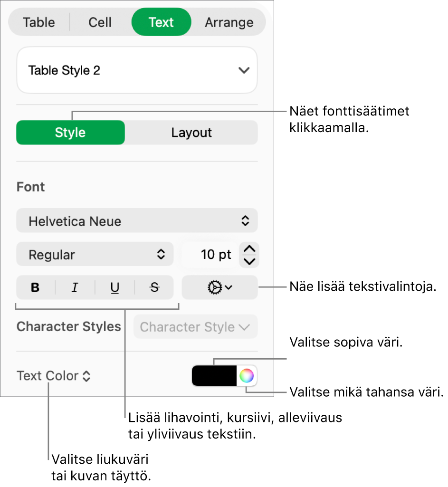Switch to the Arrange tab
This screenshot has width=448, height=487.
coord(229,22)
